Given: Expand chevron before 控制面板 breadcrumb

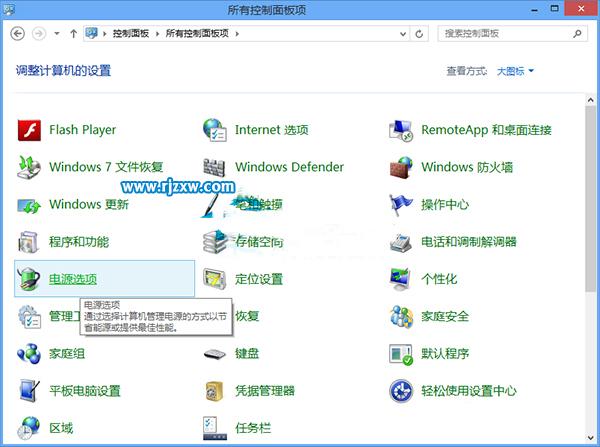Looking at the screenshot, I should [104, 34].
